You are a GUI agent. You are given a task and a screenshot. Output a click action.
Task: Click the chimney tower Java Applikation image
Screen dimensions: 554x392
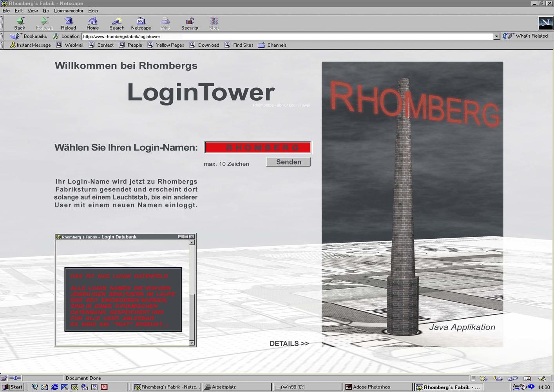coord(412,204)
